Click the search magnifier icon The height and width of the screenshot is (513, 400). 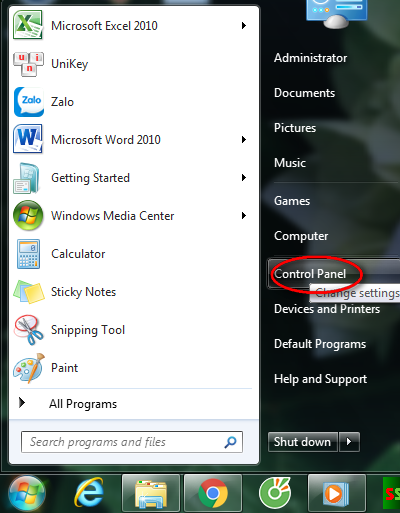point(230,442)
